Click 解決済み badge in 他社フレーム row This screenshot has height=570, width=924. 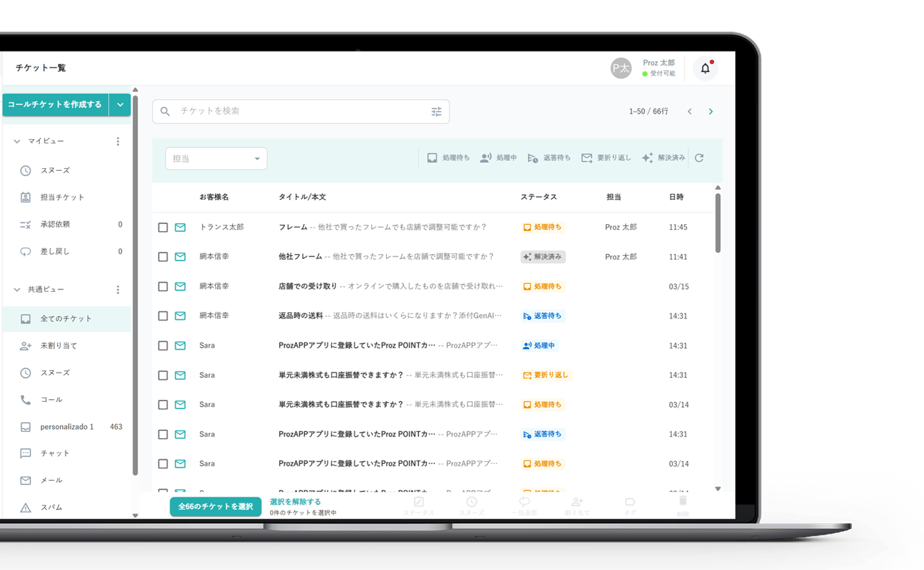tap(543, 257)
